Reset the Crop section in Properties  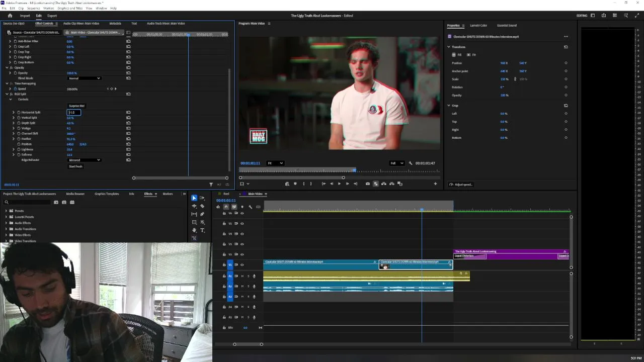[x=566, y=106]
